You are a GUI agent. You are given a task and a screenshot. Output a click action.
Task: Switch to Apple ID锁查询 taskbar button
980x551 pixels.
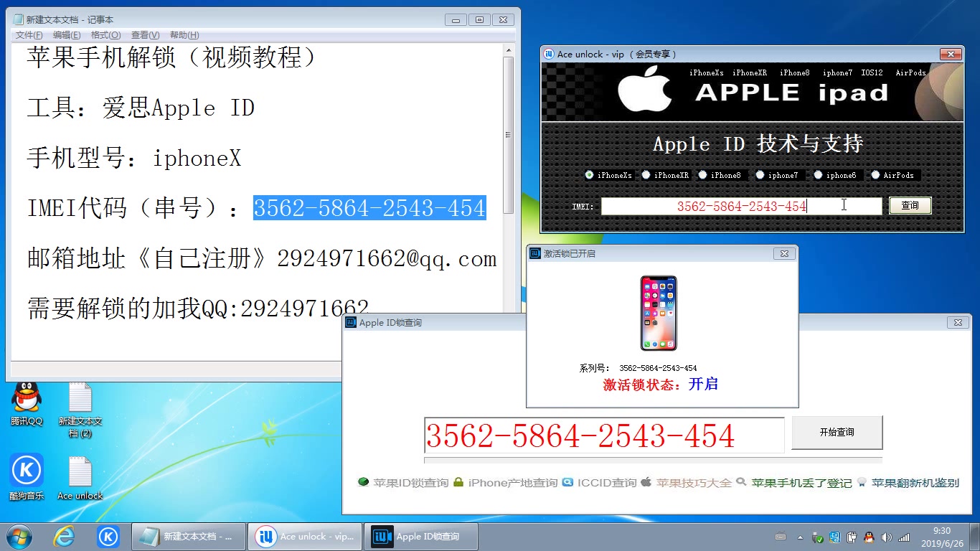(x=422, y=537)
